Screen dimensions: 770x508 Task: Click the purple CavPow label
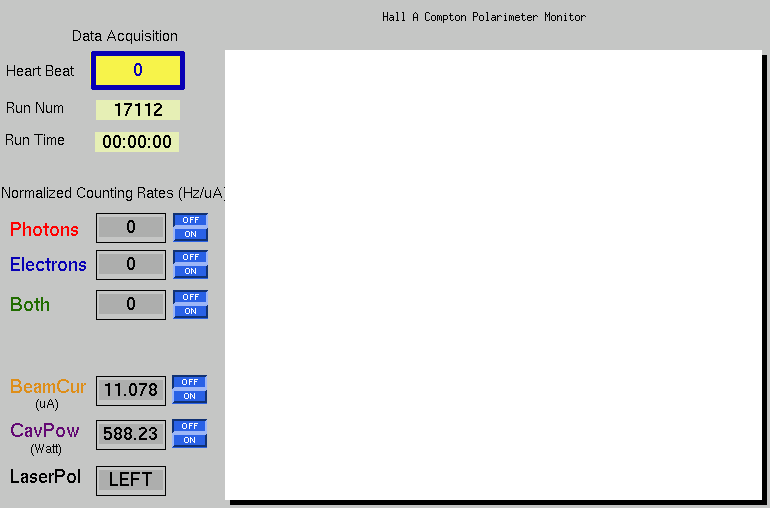[45, 430]
